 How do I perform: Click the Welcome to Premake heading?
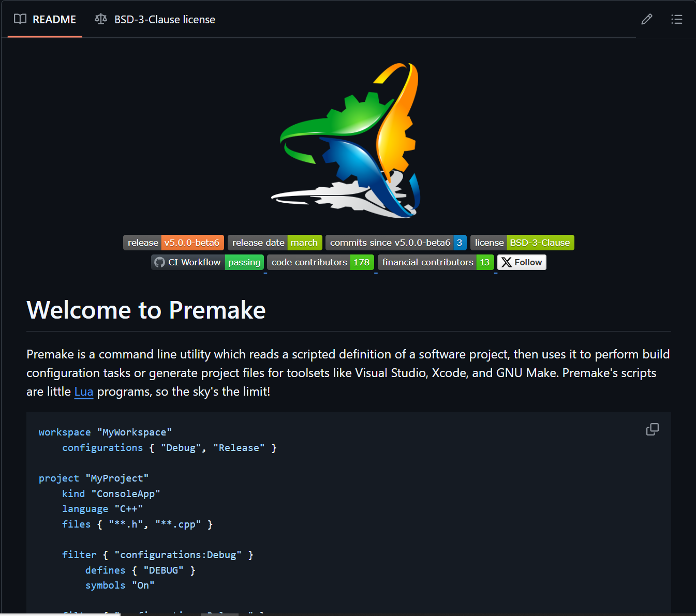146,310
